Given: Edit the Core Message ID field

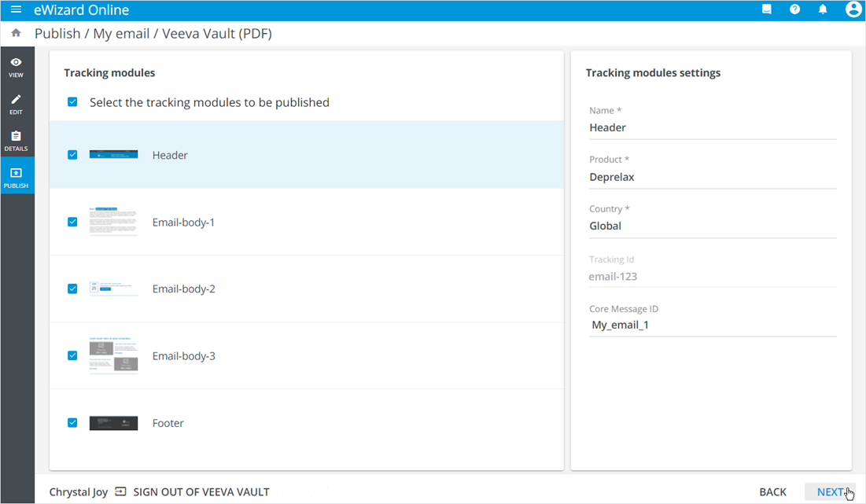Looking at the screenshot, I should pos(712,326).
